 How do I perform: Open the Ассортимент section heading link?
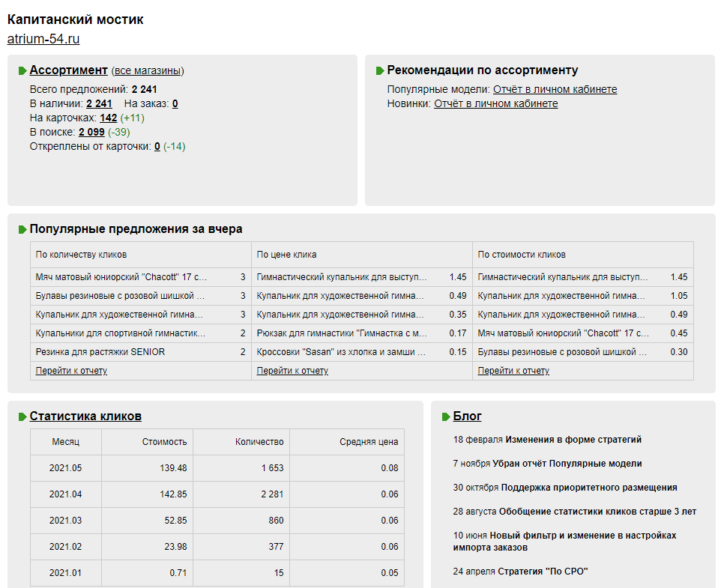click(68, 70)
